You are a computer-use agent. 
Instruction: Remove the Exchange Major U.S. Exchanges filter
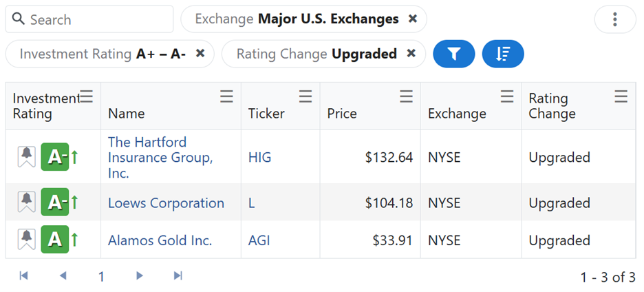413,19
